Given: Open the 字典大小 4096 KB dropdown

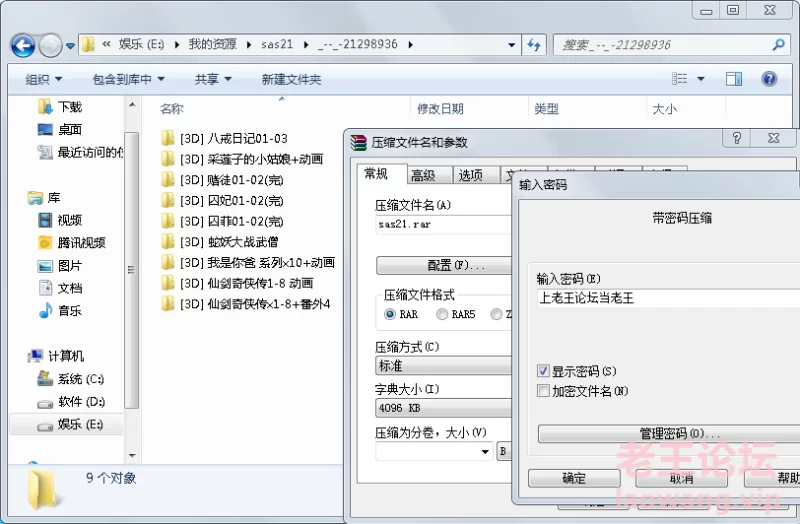Looking at the screenshot, I should point(443,408).
